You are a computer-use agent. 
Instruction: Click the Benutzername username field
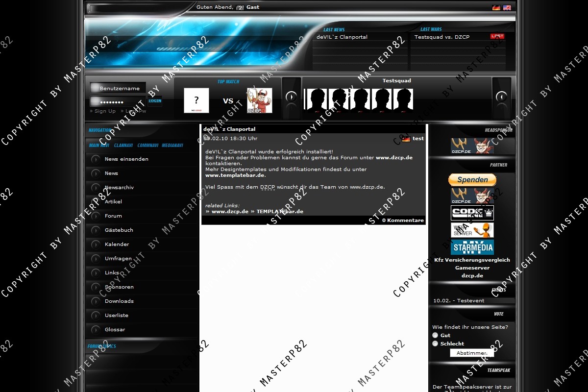[x=120, y=88]
